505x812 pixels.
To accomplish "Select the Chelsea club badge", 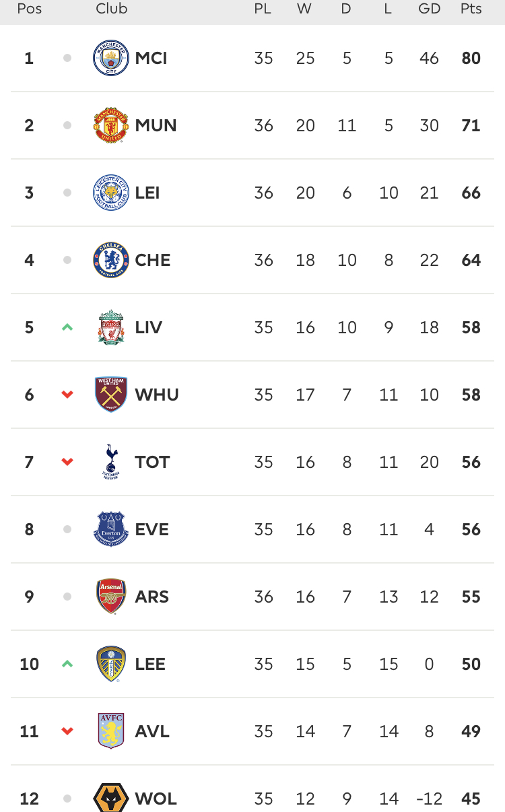I will coord(111,260).
